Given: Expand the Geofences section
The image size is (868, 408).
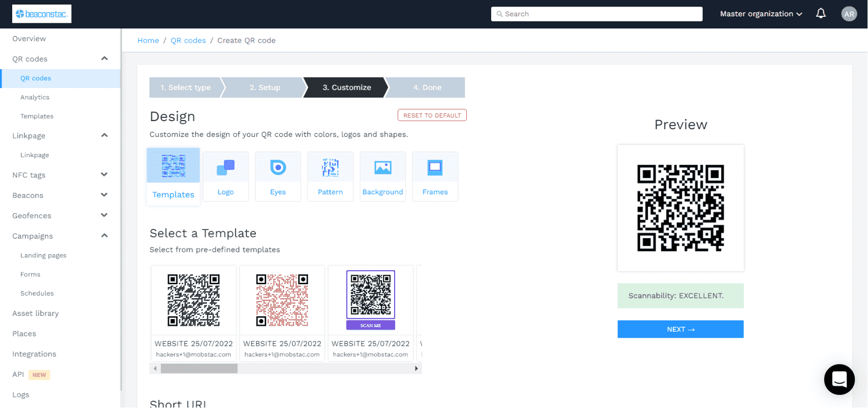Looking at the screenshot, I should 104,215.
